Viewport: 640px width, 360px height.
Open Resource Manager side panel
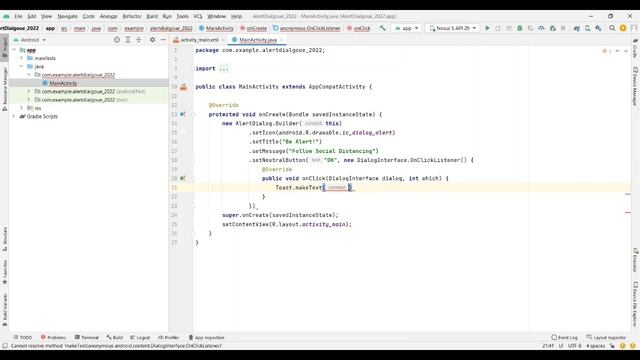tap(4, 89)
